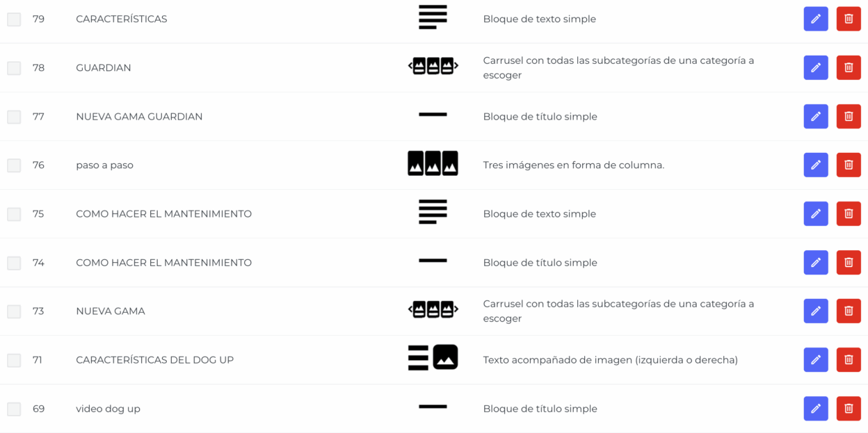Delete the video dog up block
868x433 pixels.
click(x=849, y=408)
